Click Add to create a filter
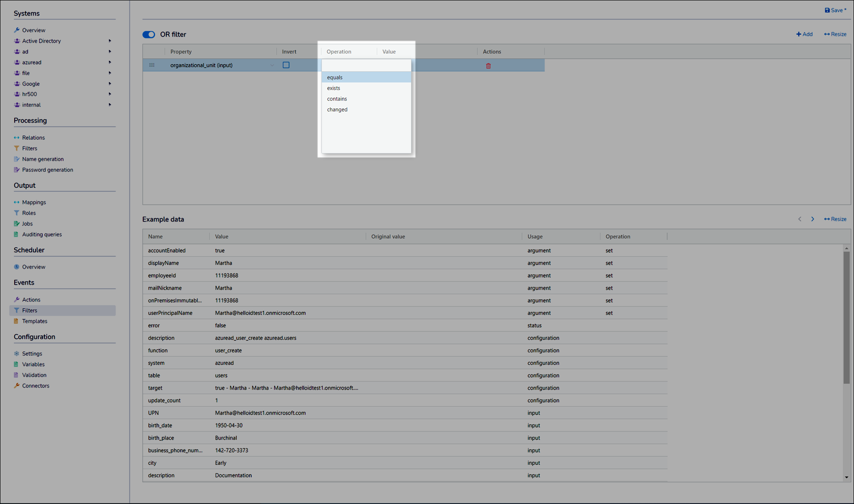854x504 pixels. (804, 34)
